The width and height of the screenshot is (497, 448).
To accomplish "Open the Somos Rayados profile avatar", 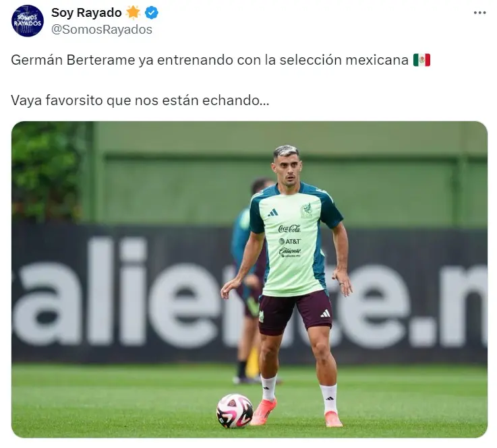I will (x=28, y=21).
